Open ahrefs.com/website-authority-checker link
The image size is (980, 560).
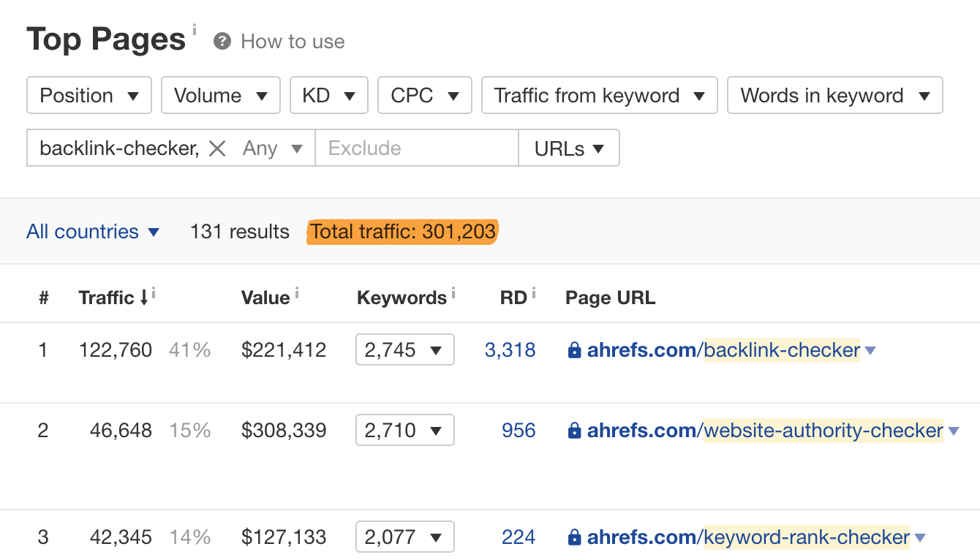tap(764, 431)
